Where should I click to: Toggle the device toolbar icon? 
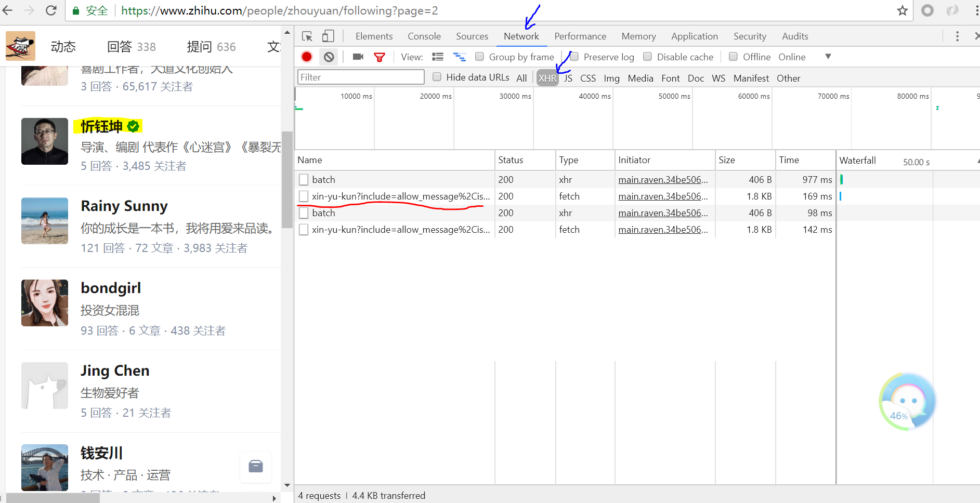328,36
